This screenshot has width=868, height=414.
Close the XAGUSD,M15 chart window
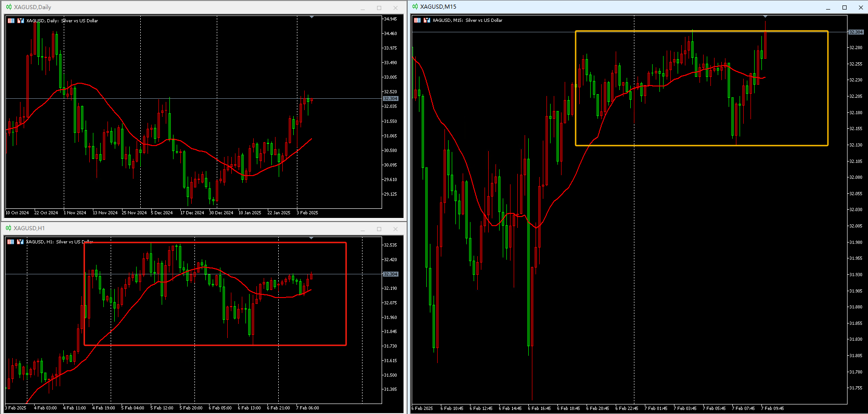coord(861,7)
